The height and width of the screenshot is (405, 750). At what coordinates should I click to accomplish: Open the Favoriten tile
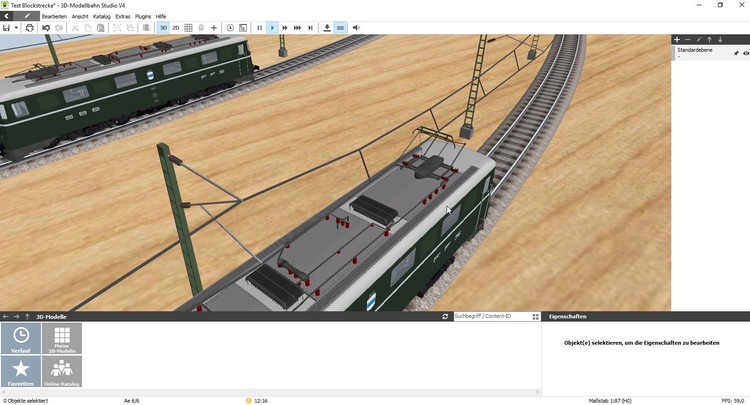(21, 371)
